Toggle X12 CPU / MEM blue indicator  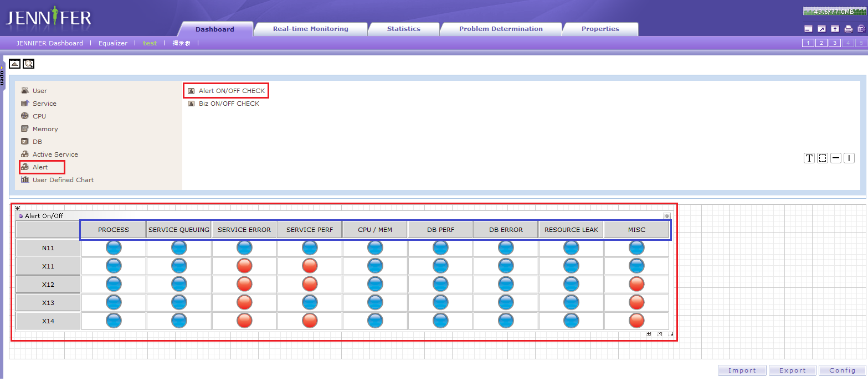[375, 285]
